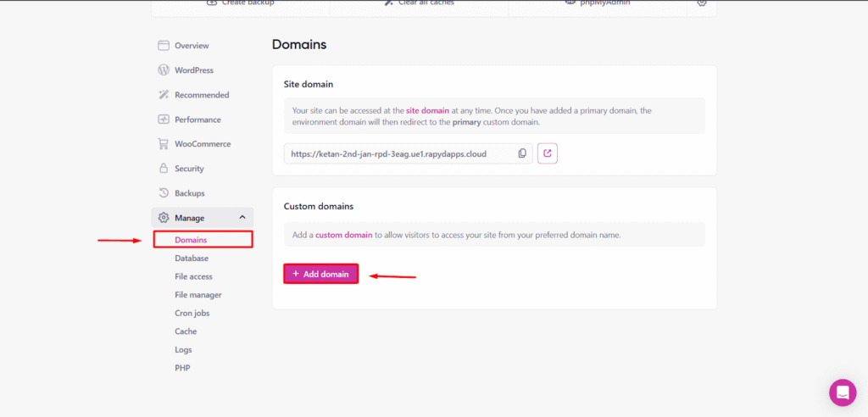Collapse the Manage section chevron
Viewport: 868px width, 417px height.
[242, 218]
